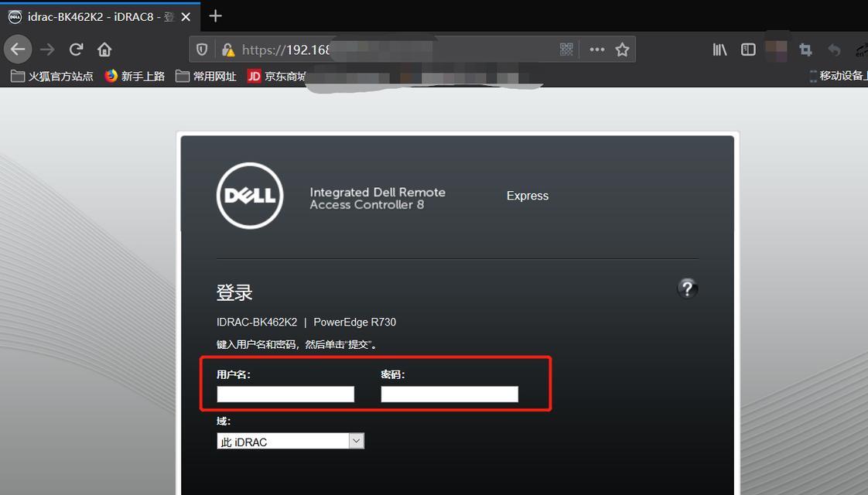Click the help question mark icon
The width and height of the screenshot is (868, 495).
coord(687,288)
